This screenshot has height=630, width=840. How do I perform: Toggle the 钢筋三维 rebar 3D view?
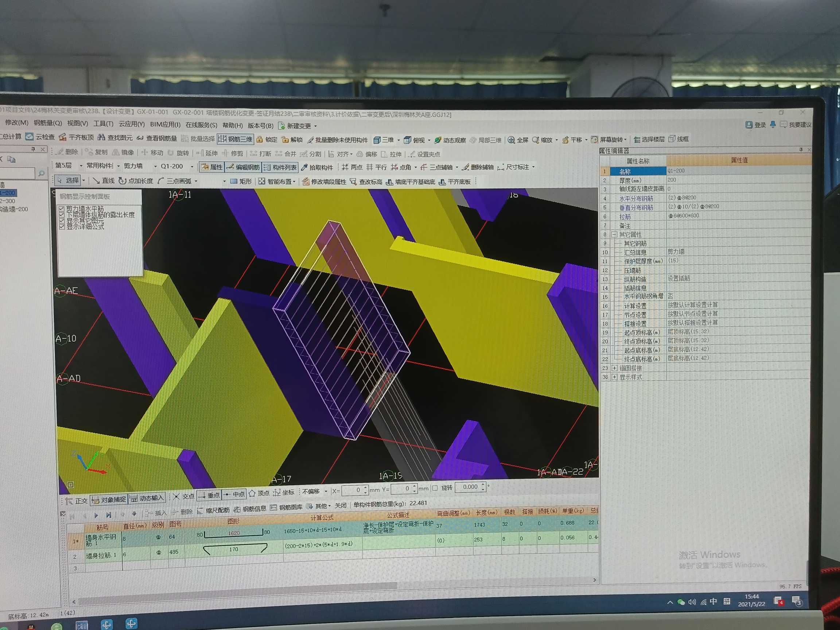(235, 139)
